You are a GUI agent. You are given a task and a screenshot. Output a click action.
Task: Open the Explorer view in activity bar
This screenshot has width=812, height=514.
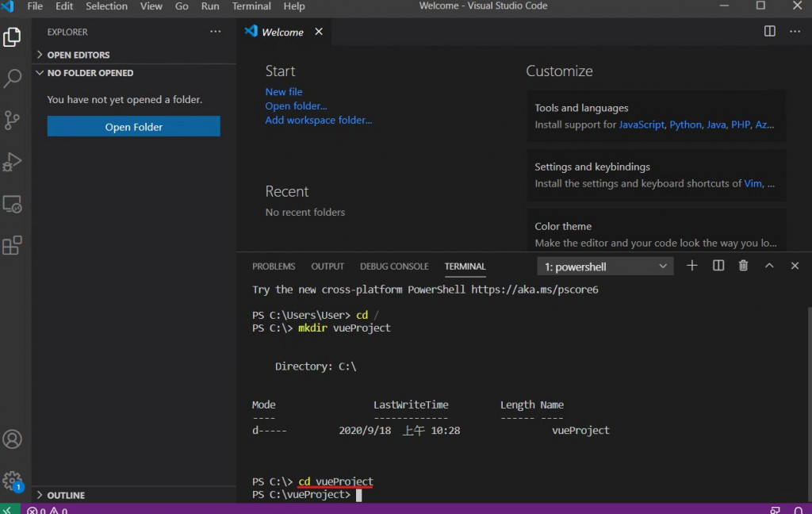[x=12, y=37]
